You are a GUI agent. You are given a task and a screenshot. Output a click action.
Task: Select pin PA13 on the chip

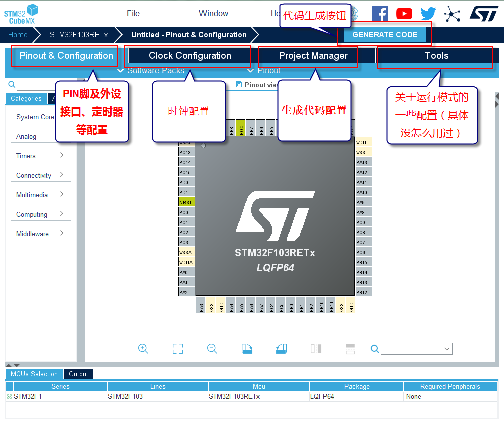click(364, 162)
